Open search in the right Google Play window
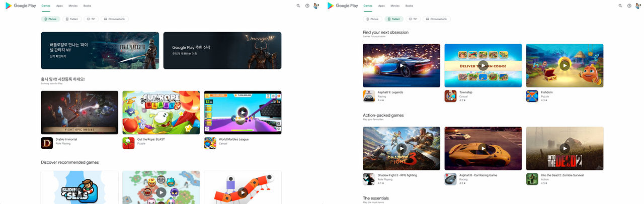The width and height of the screenshot is (644, 204). (620, 6)
